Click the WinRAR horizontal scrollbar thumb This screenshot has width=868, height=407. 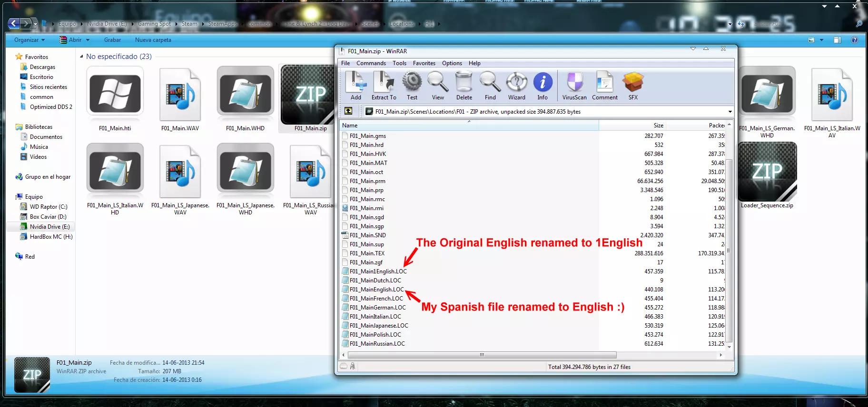[x=482, y=355]
